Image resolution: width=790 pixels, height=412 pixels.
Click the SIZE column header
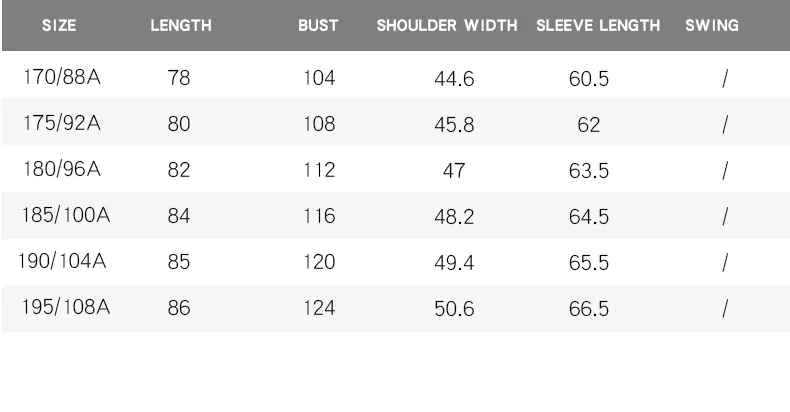coord(59,25)
